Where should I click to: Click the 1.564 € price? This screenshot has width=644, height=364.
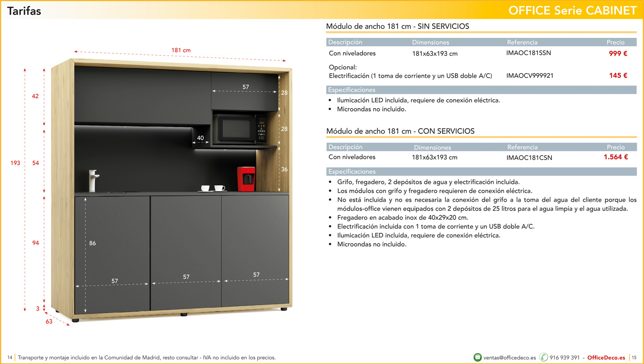coord(616,157)
